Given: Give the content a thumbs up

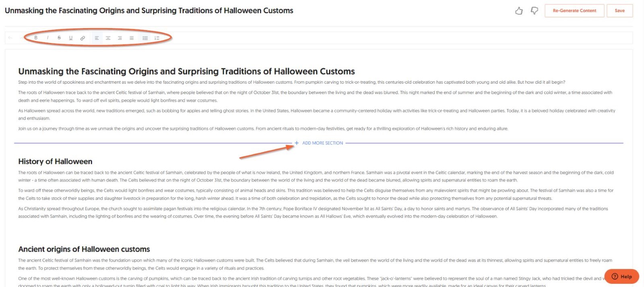Looking at the screenshot, I should [519, 11].
